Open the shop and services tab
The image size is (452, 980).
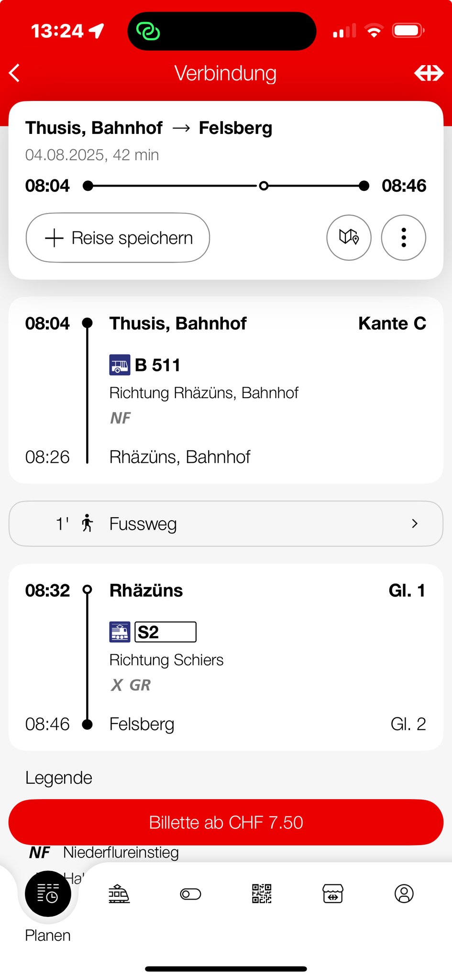pyautogui.click(x=333, y=893)
